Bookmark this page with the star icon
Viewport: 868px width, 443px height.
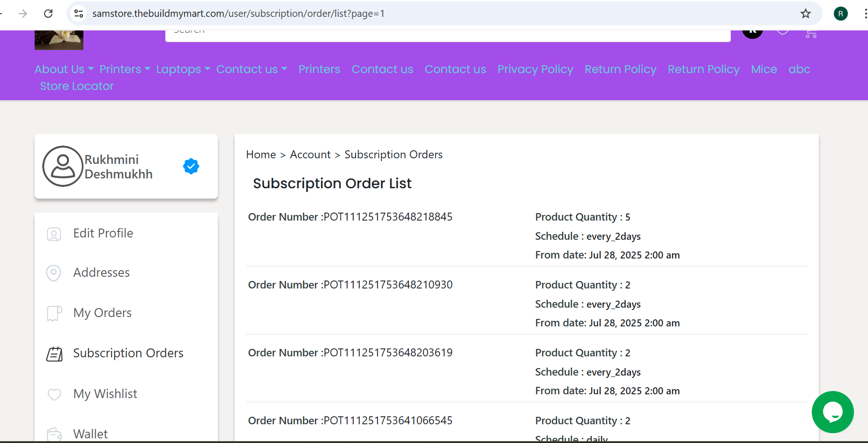(x=805, y=14)
